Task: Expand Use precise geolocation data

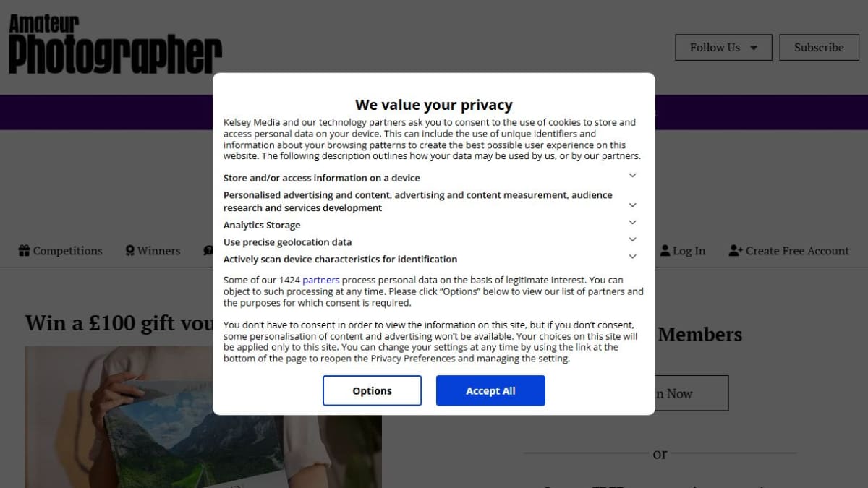Action: point(632,239)
